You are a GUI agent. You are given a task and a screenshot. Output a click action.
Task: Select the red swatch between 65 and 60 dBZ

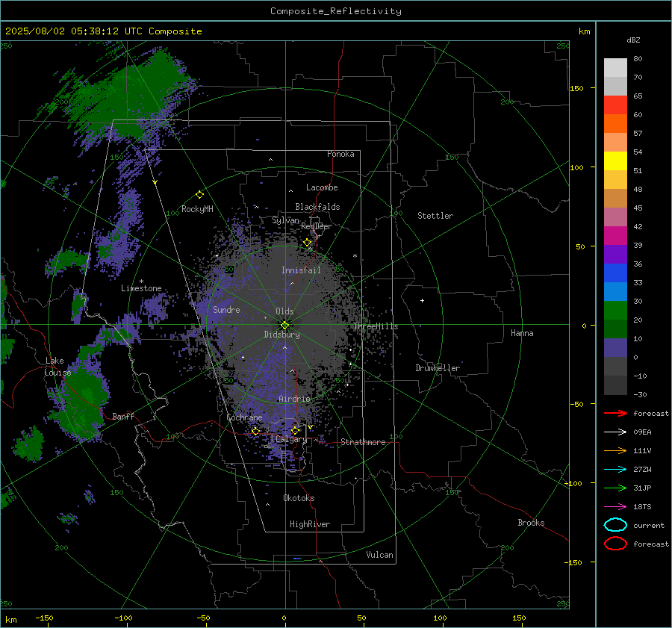click(x=615, y=105)
